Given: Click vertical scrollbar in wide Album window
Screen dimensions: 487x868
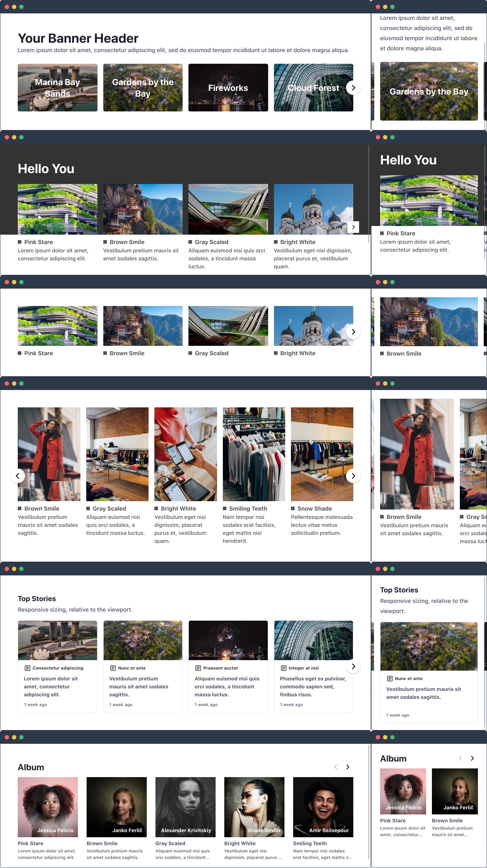Looking at the screenshot, I should 369,802.
